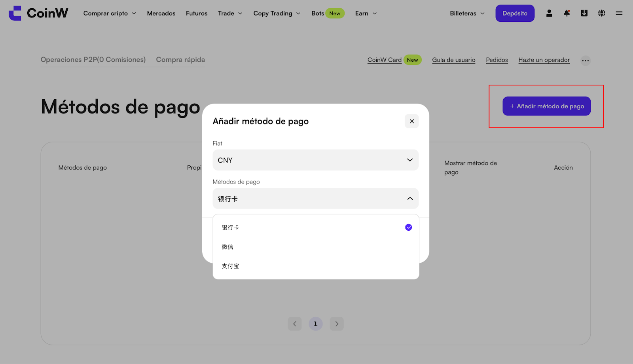Open the Guía de usuario link
Screen dimensions: 633x364
click(x=454, y=60)
